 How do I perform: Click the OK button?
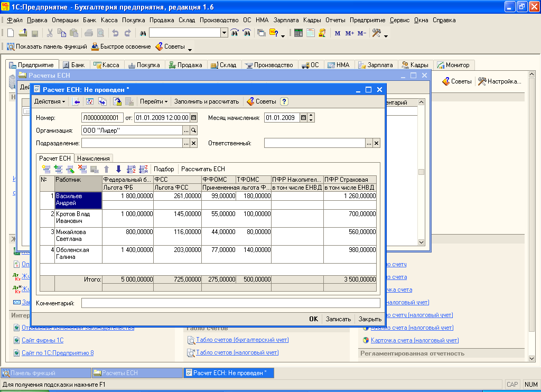pos(314,319)
